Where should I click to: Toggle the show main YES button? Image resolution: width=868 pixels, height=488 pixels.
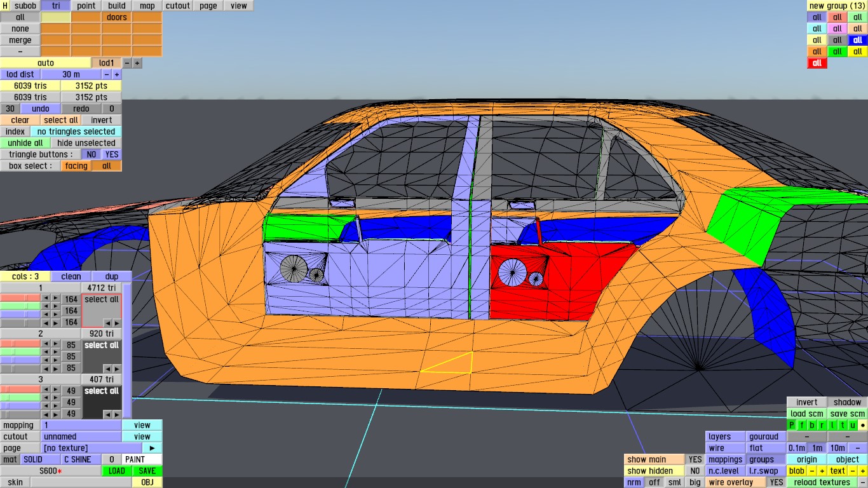(x=695, y=459)
